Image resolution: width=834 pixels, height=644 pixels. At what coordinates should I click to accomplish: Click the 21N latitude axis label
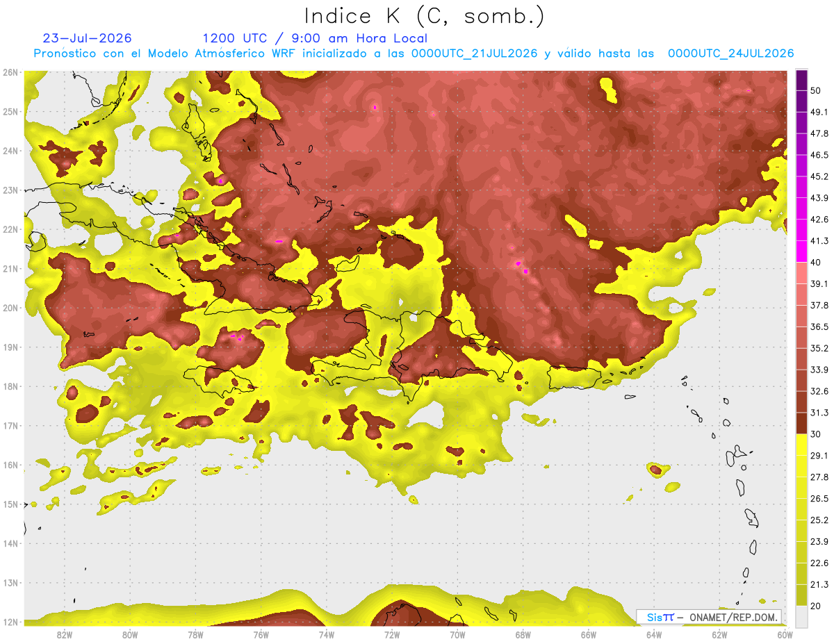(x=10, y=269)
